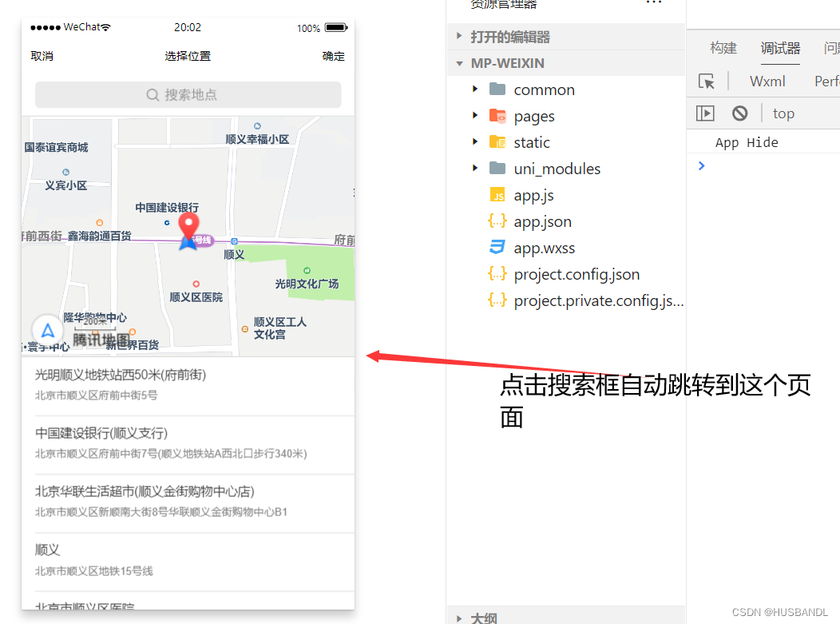This screenshot has height=624, width=840.
Task: Select 顺义 地铁15号线 result
Action: point(188,560)
